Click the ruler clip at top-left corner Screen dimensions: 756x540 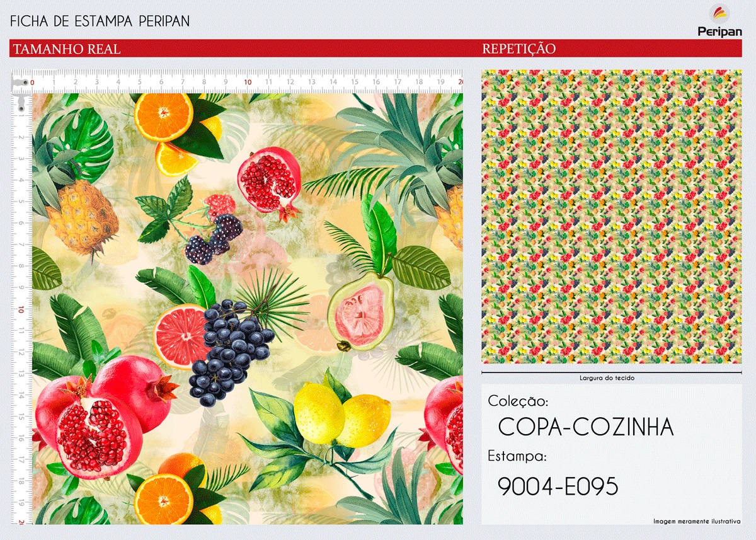coord(21,89)
